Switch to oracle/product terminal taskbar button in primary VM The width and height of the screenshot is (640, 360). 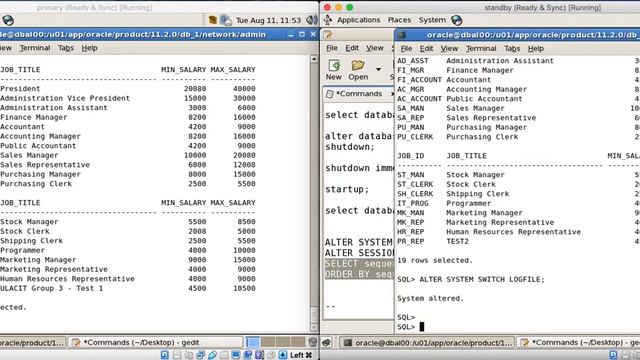32,342
